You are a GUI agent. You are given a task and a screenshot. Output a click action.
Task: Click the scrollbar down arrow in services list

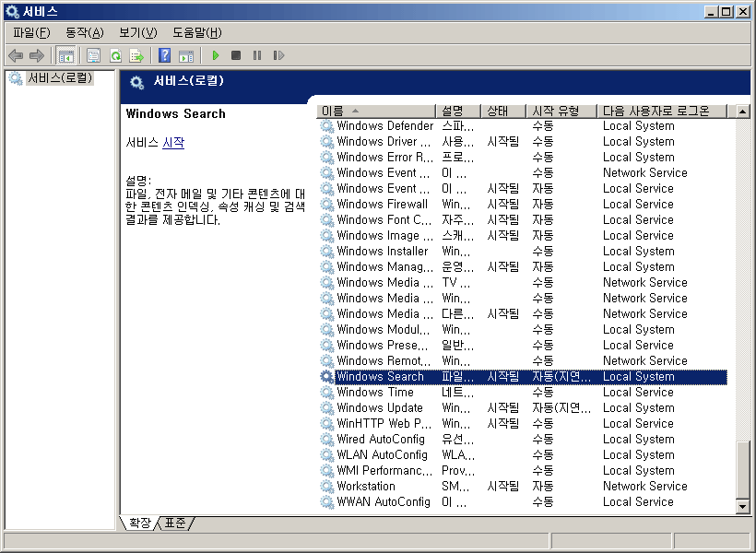pyautogui.click(x=742, y=507)
